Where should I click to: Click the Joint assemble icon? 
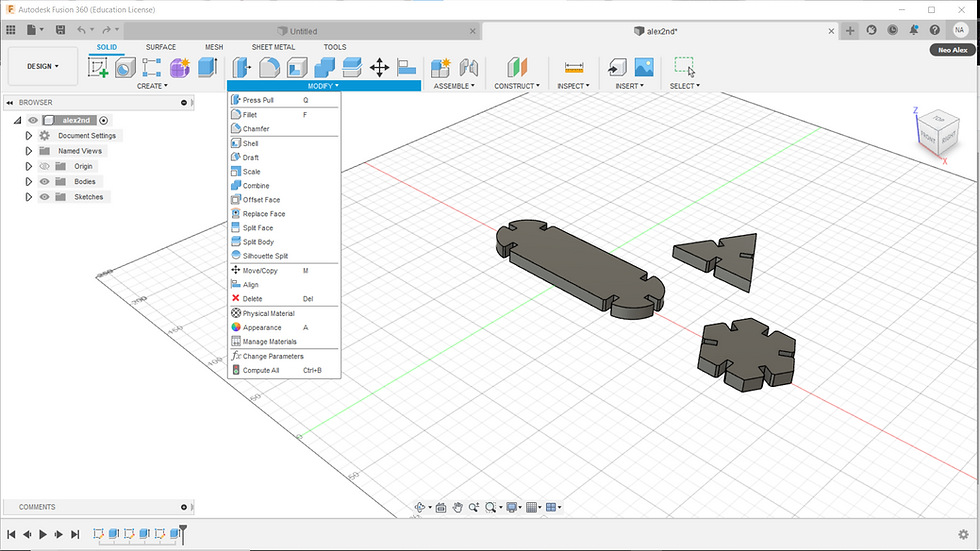point(468,67)
